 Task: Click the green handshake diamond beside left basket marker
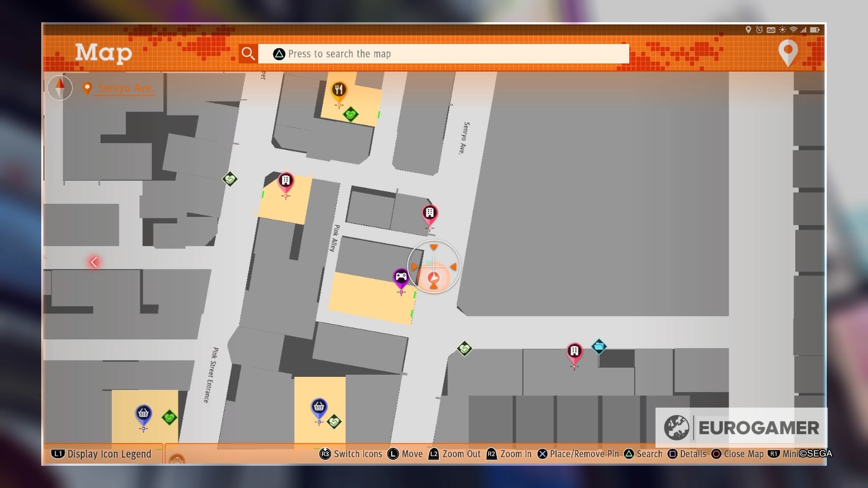(x=169, y=417)
